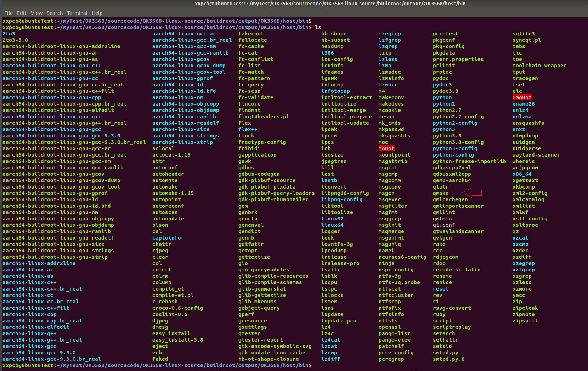The image size is (588, 371).
Task: Click the x86_64 entry
Action: (522, 174)
